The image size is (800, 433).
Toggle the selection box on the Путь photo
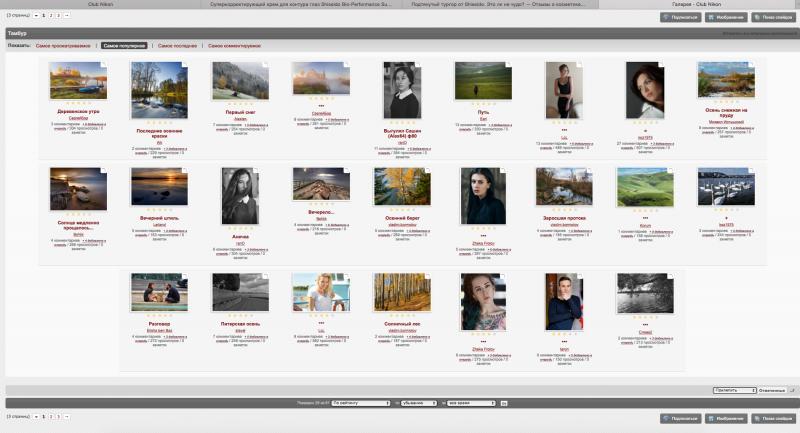click(508, 65)
